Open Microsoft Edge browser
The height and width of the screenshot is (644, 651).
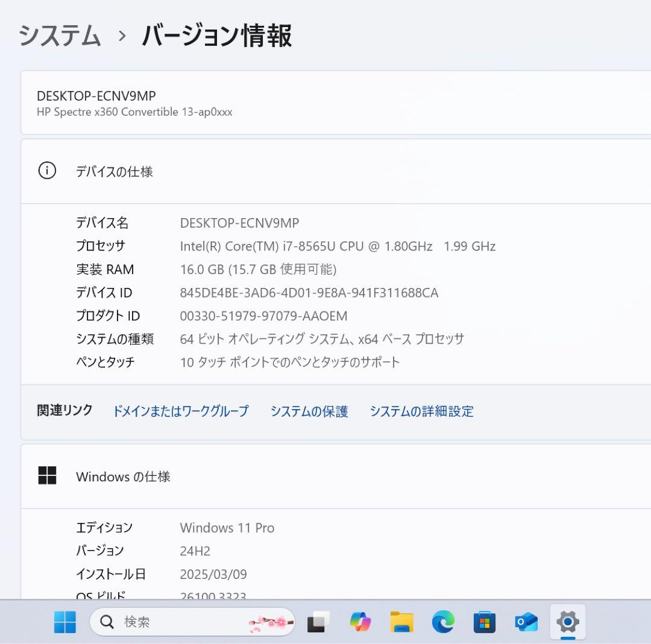click(444, 622)
